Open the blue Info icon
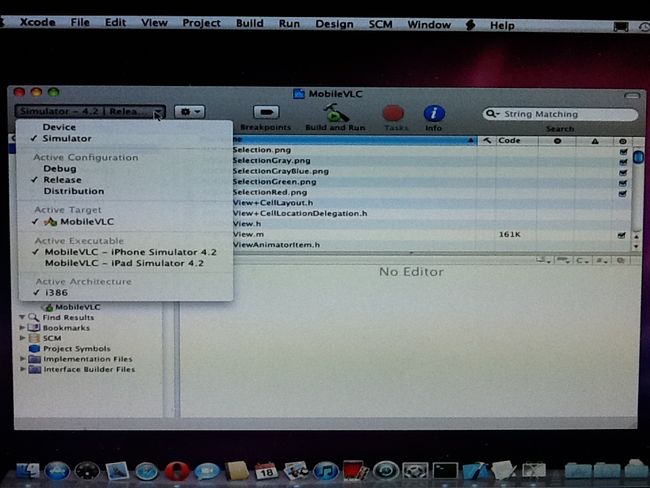Image resolution: width=650 pixels, height=488 pixels. click(434, 113)
